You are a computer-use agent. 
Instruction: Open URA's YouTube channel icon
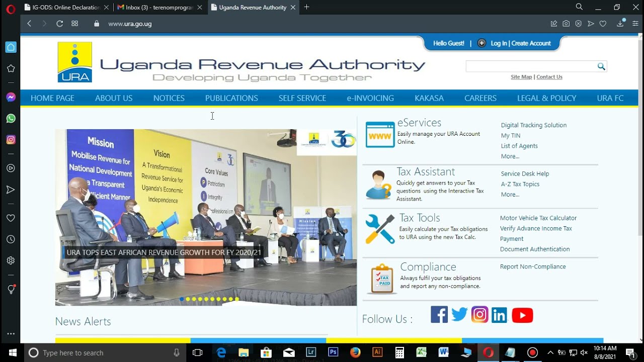click(x=522, y=315)
